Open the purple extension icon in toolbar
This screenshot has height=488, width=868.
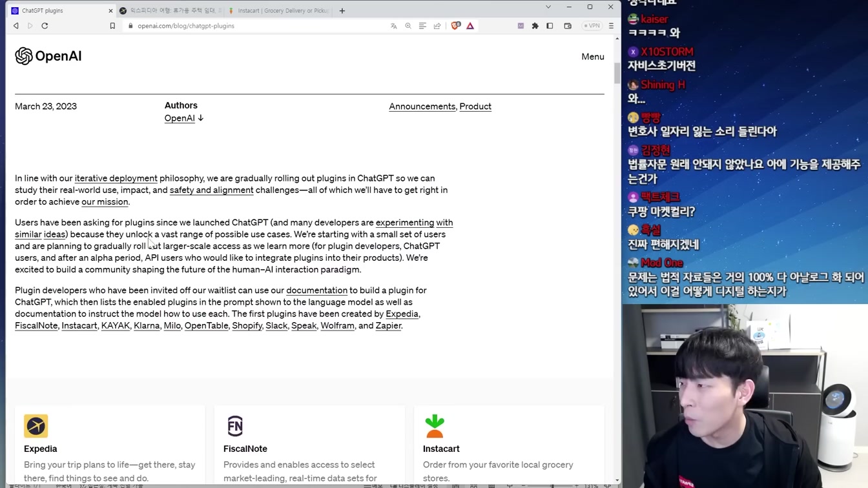[521, 26]
